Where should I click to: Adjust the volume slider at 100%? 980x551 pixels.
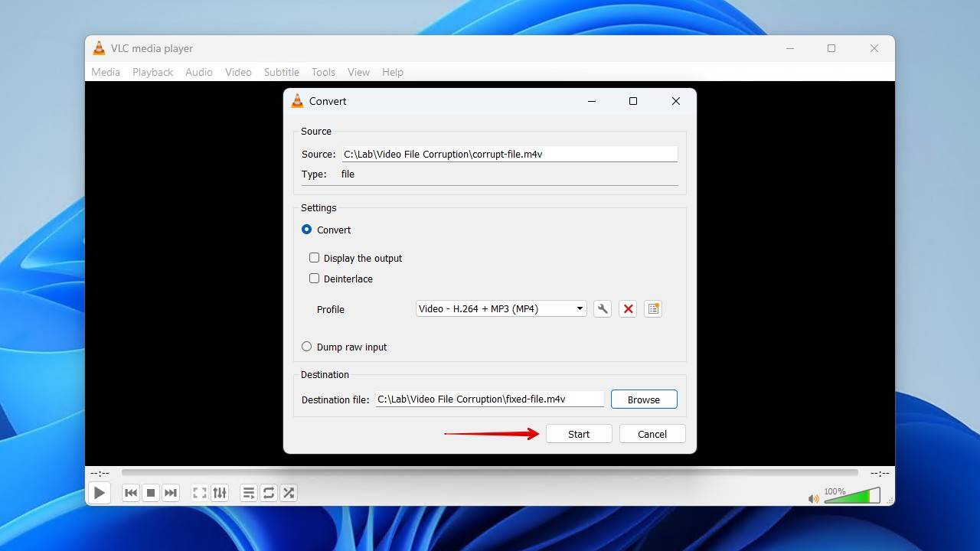pyautogui.click(x=851, y=496)
